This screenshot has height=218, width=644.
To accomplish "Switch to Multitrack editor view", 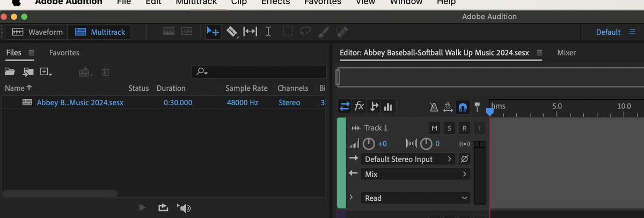I will [100, 32].
